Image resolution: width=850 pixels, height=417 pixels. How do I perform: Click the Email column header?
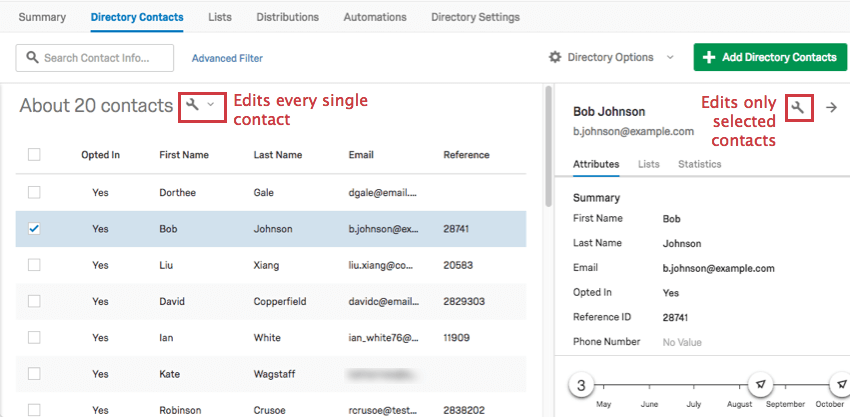click(361, 155)
